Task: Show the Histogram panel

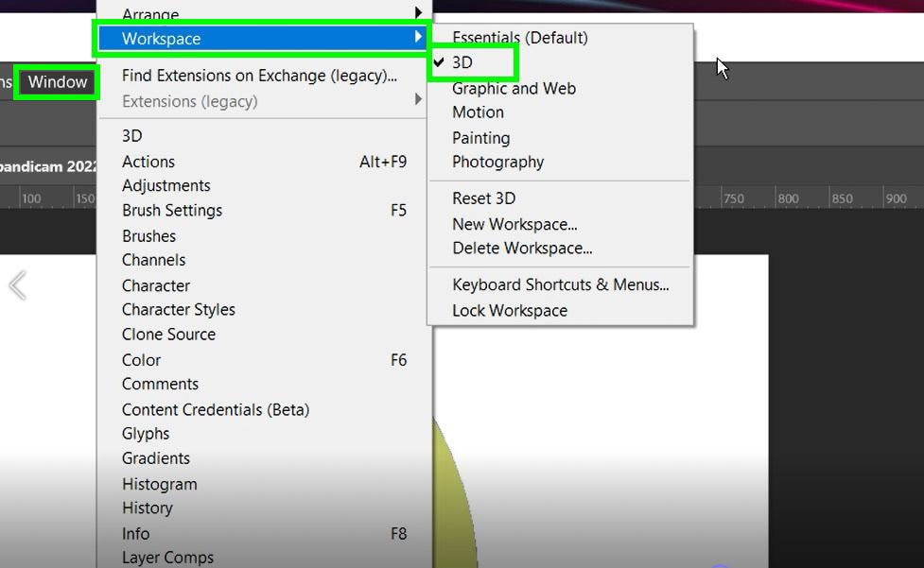Action: click(x=159, y=484)
